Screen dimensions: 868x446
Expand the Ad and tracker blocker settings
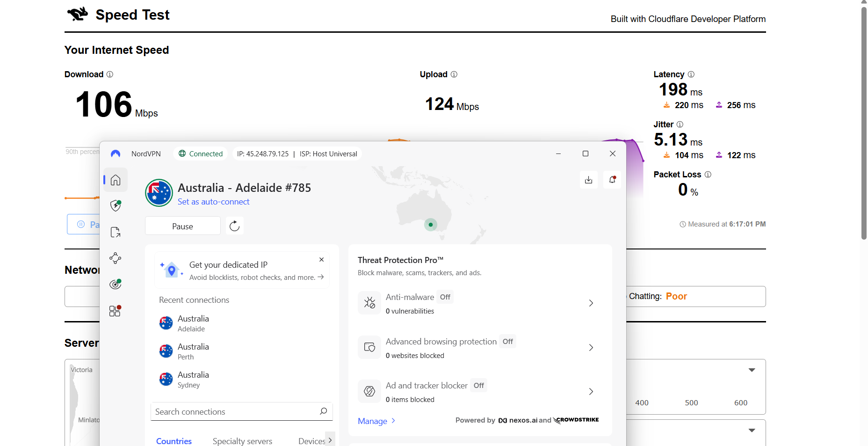pos(591,391)
